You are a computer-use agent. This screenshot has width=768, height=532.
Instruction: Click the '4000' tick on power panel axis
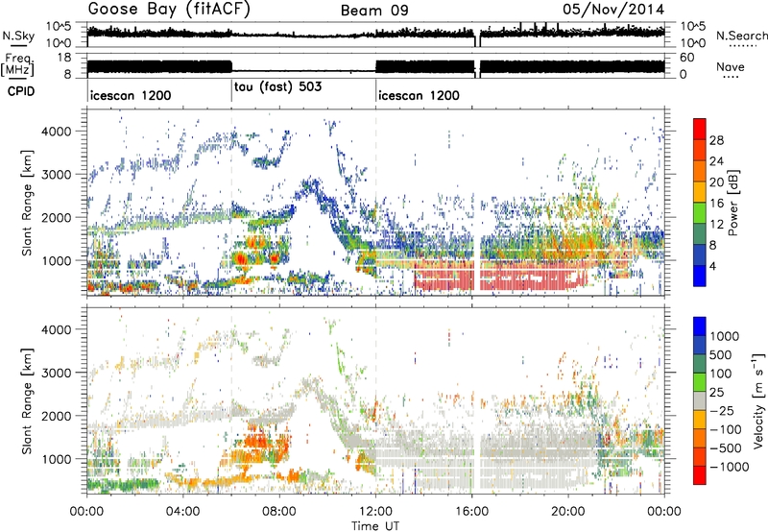[56, 132]
